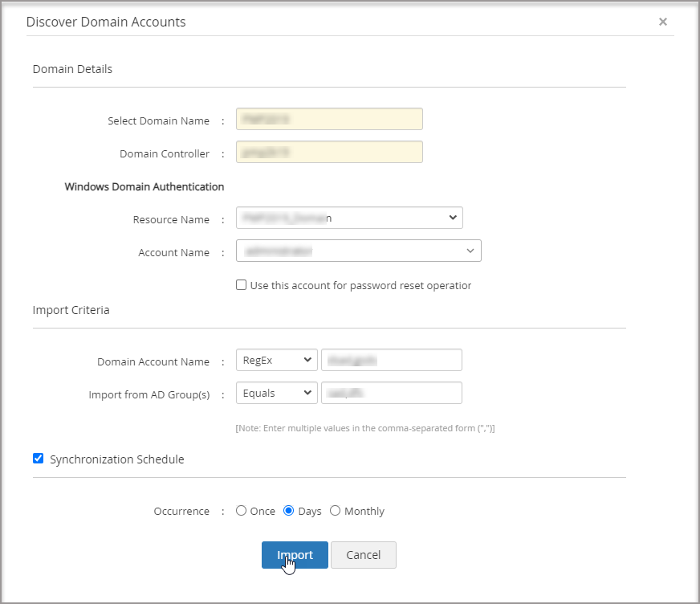Click the AD Group(s) value field

click(x=391, y=393)
